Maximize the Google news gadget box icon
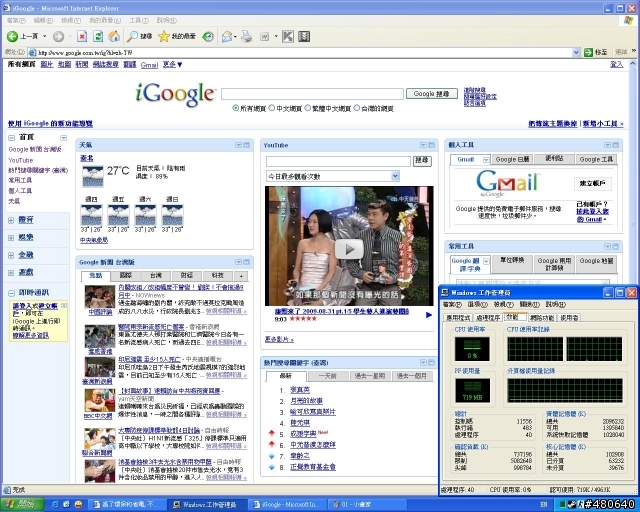The image size is (640, 512). 247,262
